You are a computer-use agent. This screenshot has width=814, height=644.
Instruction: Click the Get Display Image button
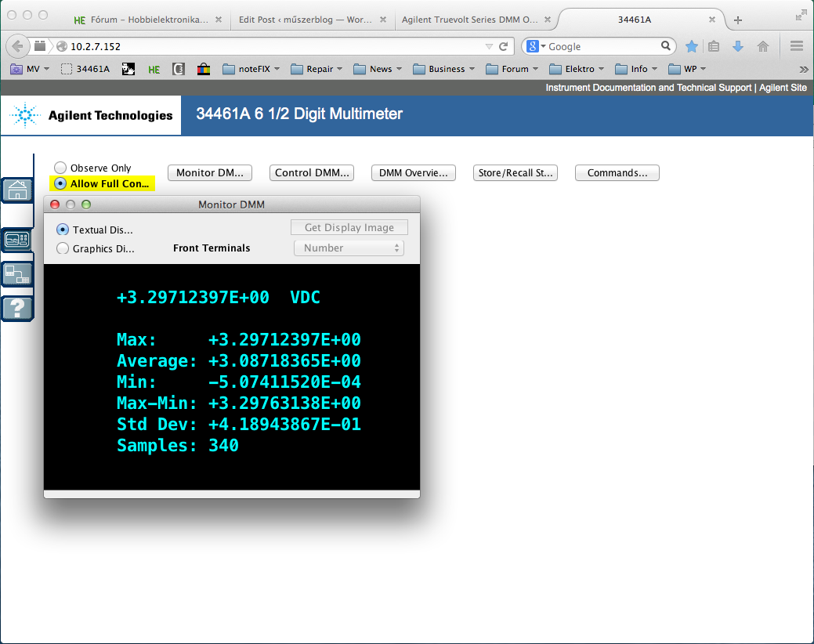pos(349,227)
